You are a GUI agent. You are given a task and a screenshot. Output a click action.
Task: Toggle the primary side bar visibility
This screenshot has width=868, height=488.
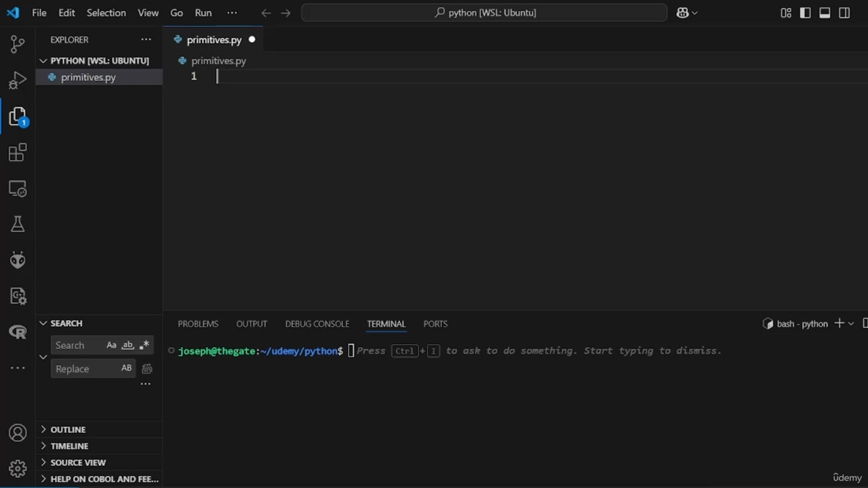806,13
